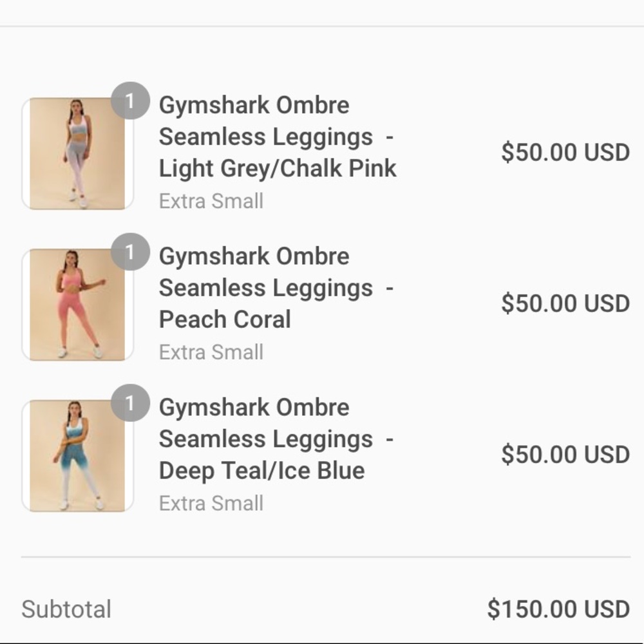Open the Peach Coral leggings product link
Screen dimensions: 644x644
coord(254,287)
